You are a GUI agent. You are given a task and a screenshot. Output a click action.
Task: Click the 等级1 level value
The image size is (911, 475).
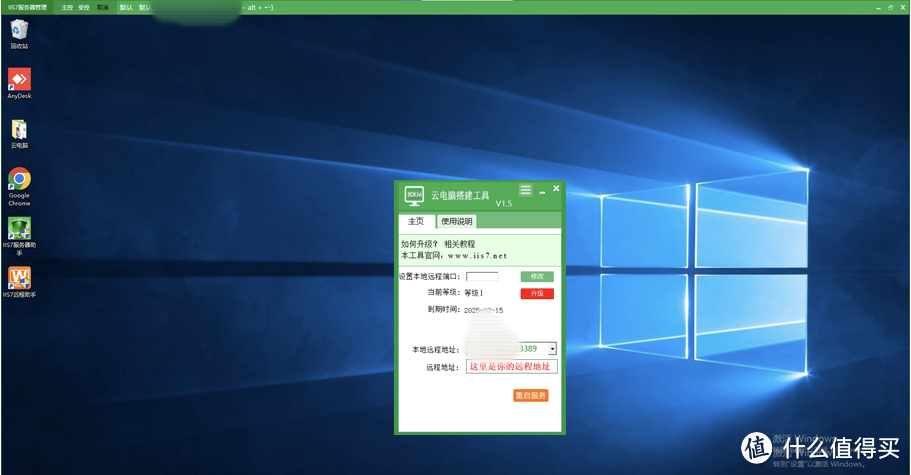click(474, 293)
